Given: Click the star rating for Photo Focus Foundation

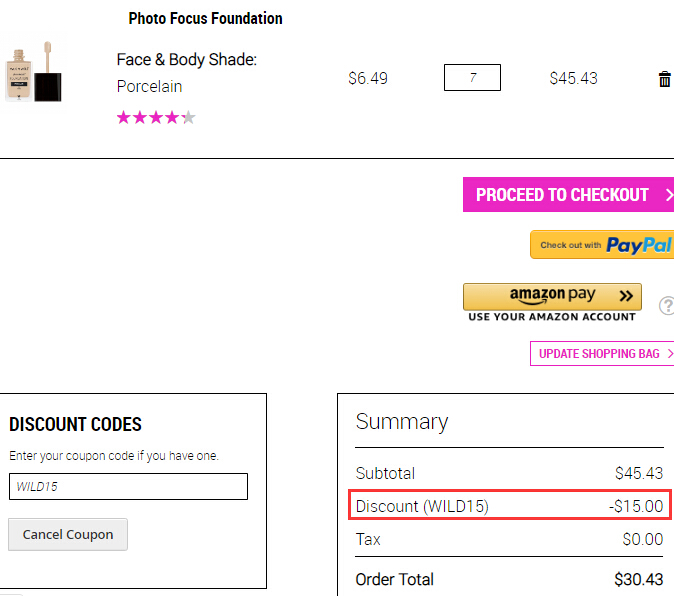Looking at the screenshot, I should [x=156, y=117].
